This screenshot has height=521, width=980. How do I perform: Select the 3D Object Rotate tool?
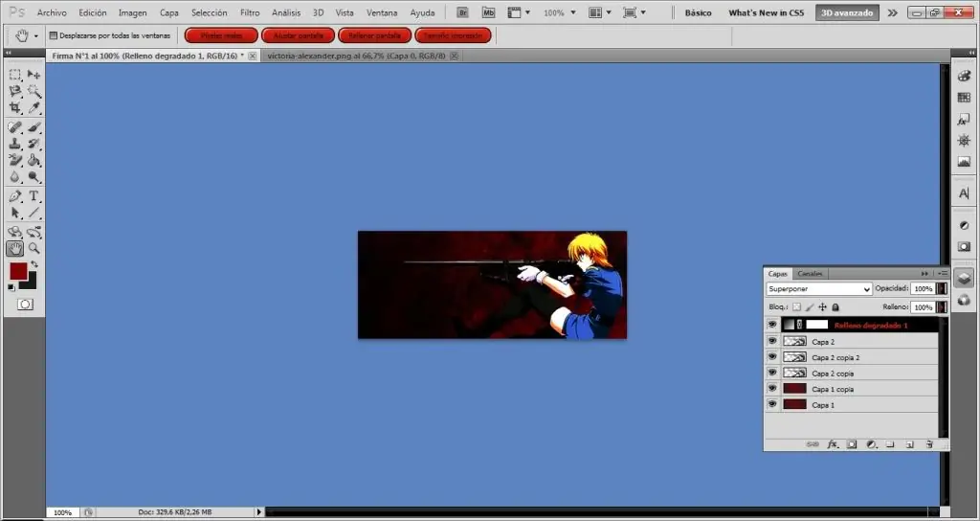(15, 232)
